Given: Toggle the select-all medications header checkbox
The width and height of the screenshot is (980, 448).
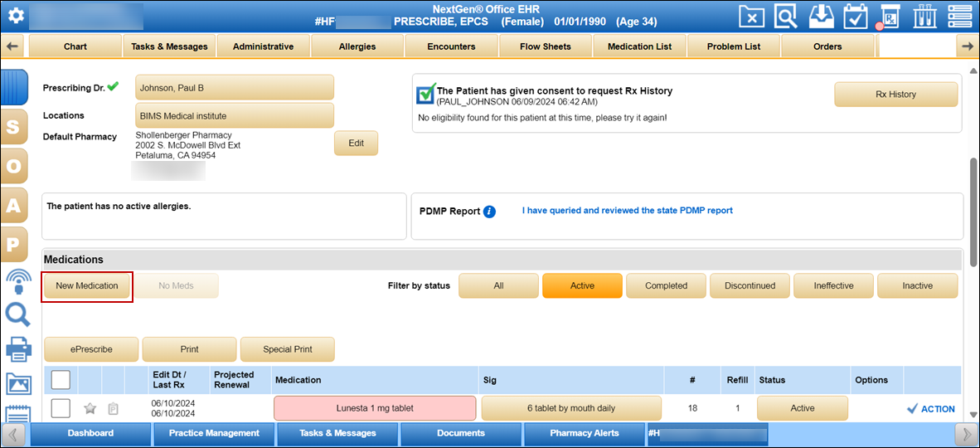Looking at the screenshot, I should (61, 380).
